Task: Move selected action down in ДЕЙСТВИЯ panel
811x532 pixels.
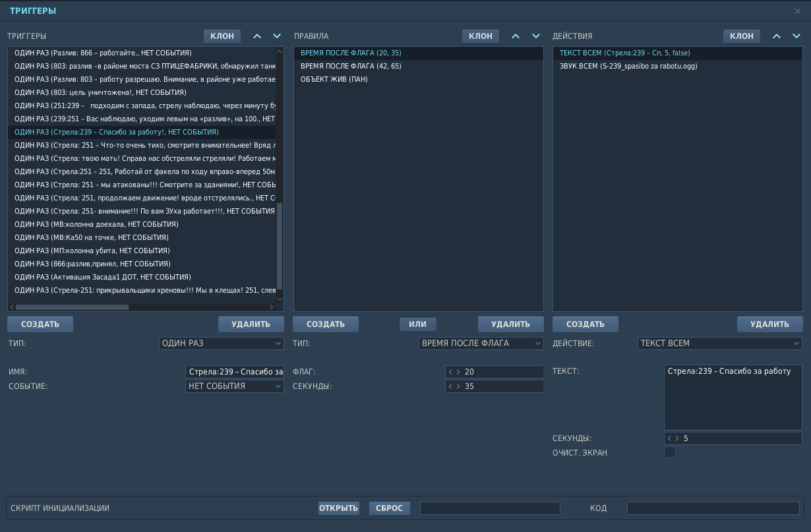Action: point(796,36)
